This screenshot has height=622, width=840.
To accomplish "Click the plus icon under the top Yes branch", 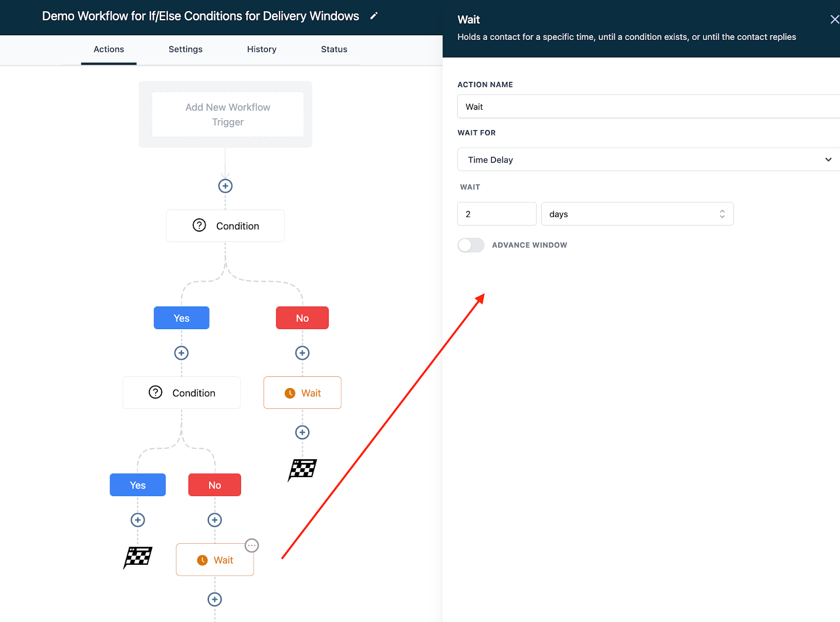I will (182, 353).
